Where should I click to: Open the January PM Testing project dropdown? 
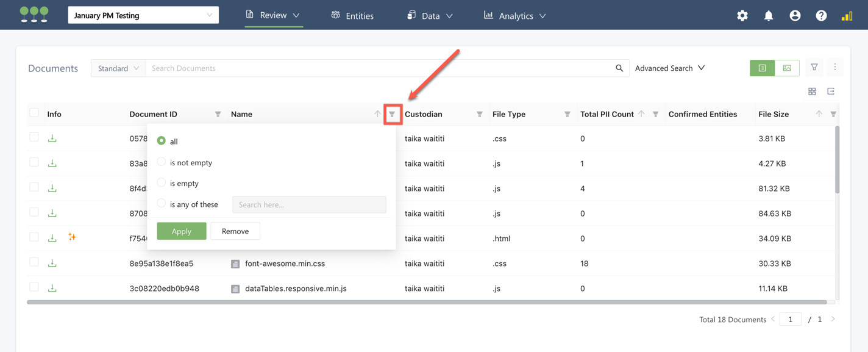pyautogui.click(x=143, y=15)
